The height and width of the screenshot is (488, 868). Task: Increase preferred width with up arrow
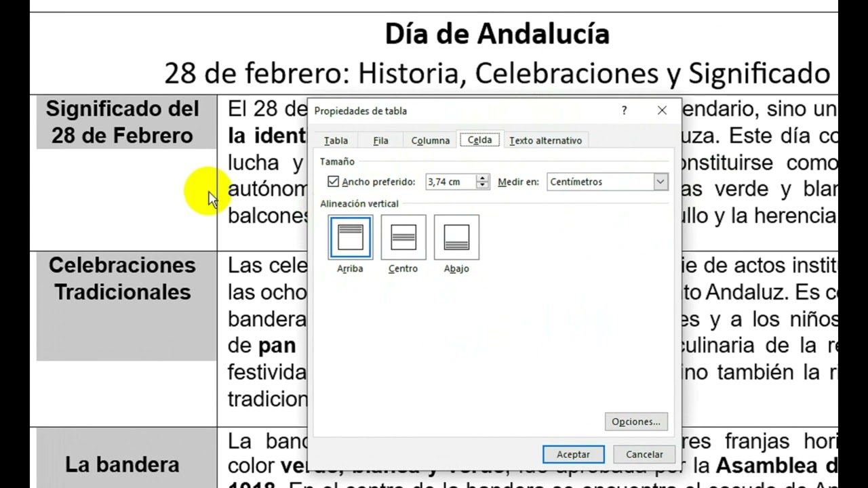coord(483,178)
